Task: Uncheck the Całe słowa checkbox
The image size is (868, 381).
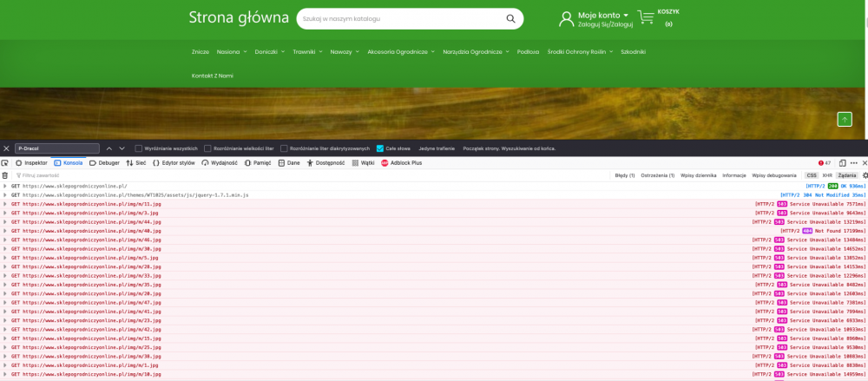Action: pyautogui.click(x=380, y=148)
